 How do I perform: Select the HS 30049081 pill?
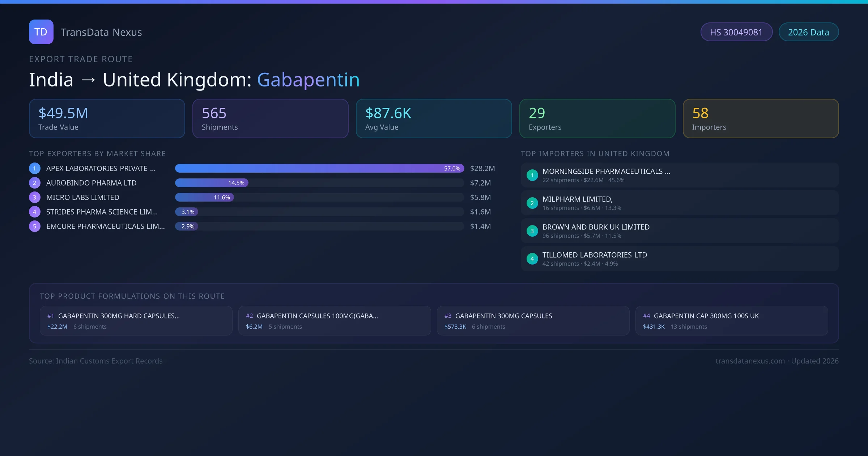pos(736,32)
